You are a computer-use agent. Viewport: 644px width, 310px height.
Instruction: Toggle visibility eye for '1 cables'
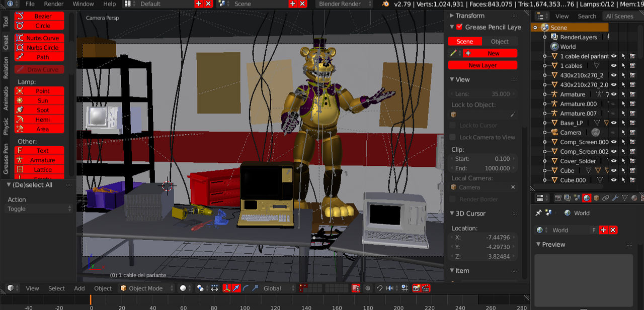coord(614,65)
